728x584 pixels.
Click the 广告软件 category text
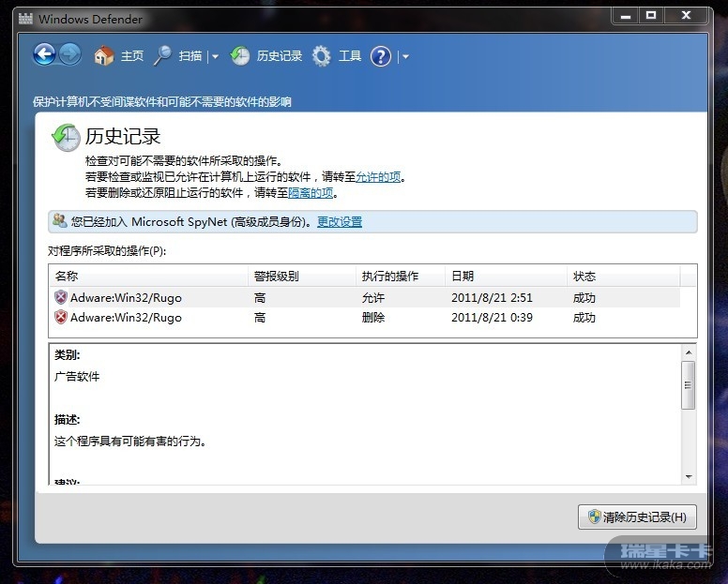[x=77, y=376]
